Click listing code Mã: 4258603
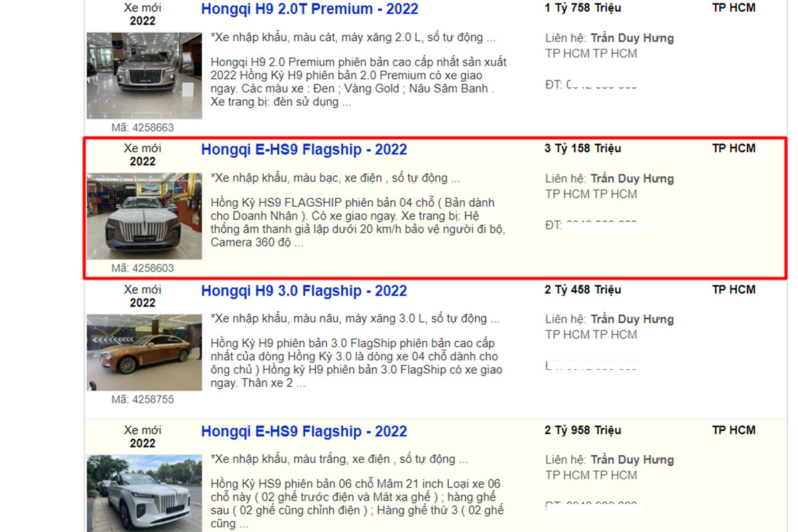The image size is (798, 532). 142,268
